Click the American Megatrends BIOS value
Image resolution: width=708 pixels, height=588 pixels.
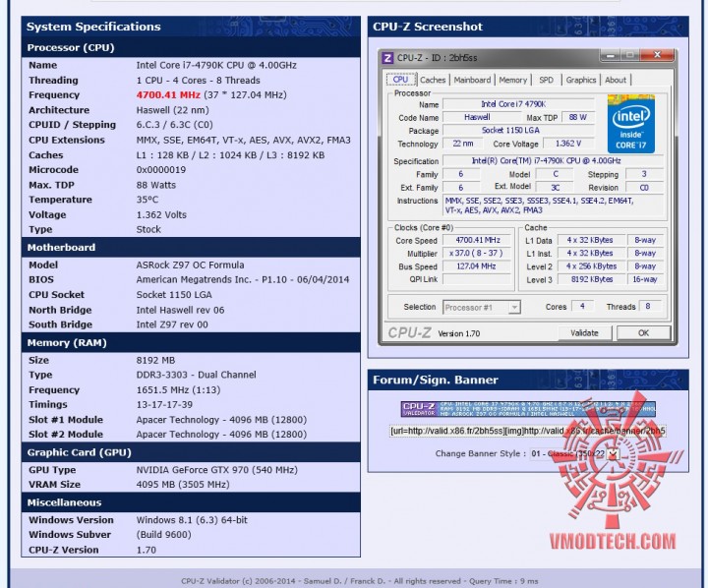tap(243, 279)
